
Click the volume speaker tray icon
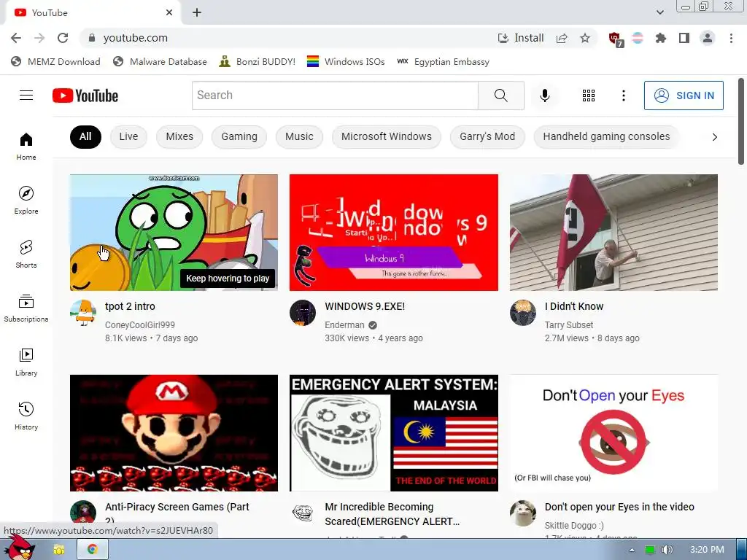click(x=667, y=550)
